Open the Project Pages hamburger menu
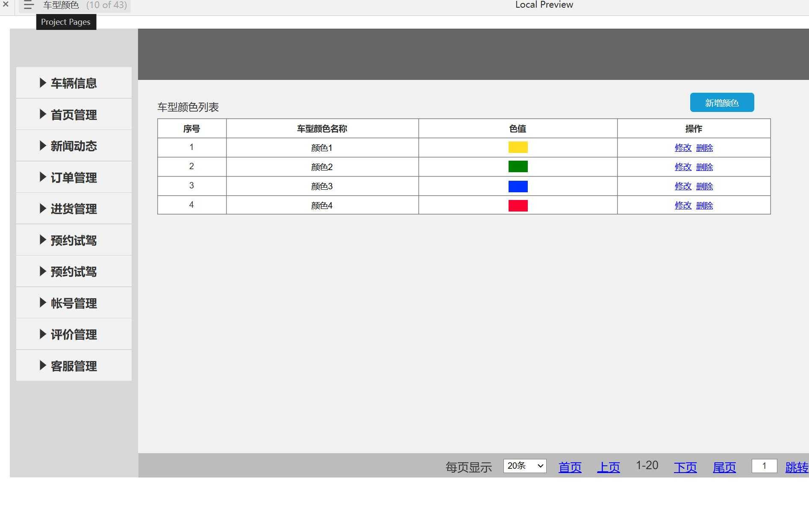 28,5
